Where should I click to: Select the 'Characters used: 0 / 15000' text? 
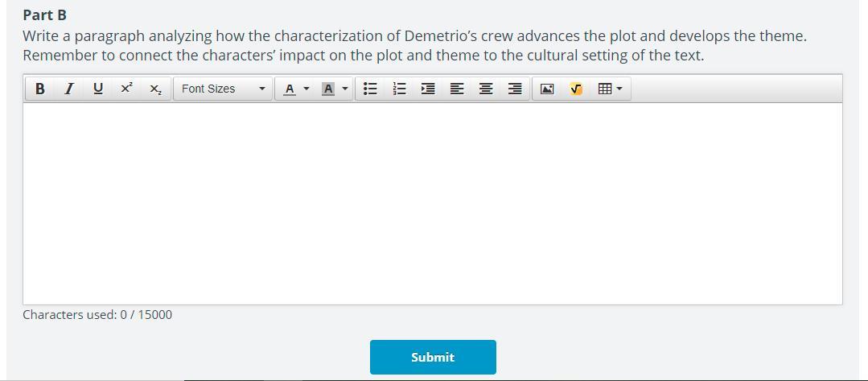(x=97, y=315)
